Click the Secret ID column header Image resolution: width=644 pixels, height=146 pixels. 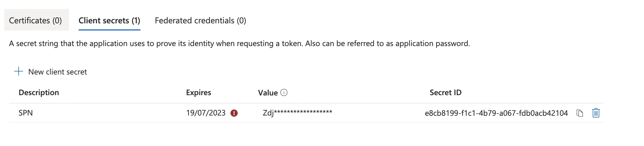tap(445, 92)
